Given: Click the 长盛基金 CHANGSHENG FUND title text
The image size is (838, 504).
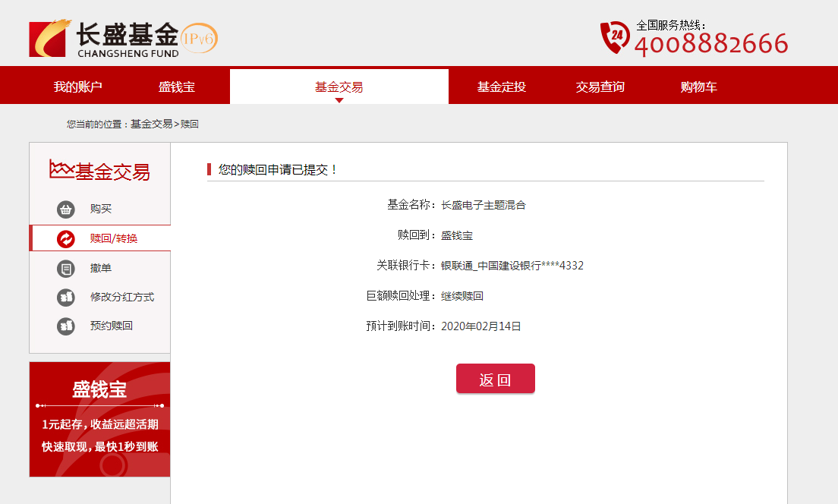Looking at the screenshot, I should (128, 39).
